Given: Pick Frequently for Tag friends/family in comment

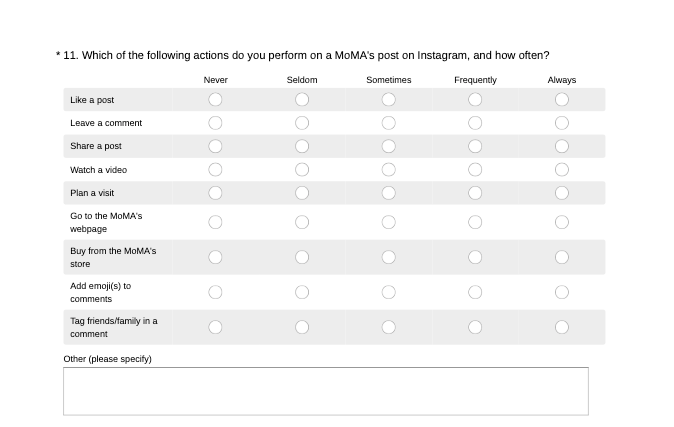Looking at the screenshot, I should [475, 327].
